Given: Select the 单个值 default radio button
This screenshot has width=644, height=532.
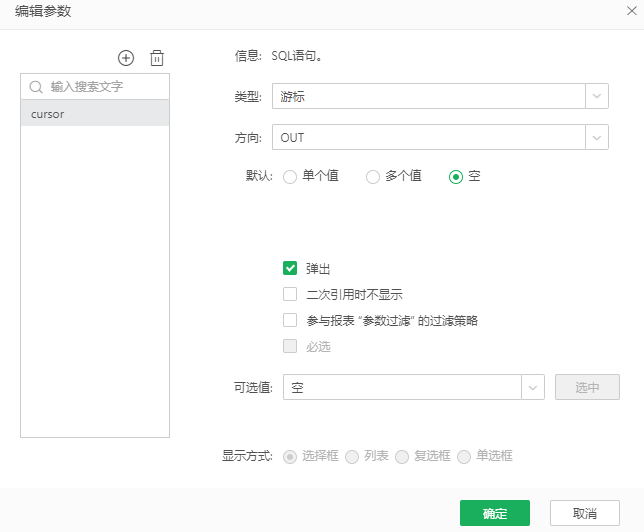Looking at the screenshot, I should pyautogui.click(x=290, y=177).
